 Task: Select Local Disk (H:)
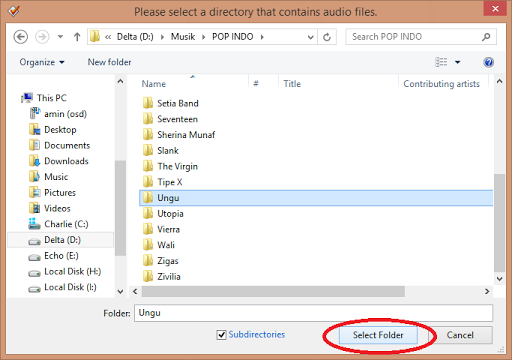65,272
